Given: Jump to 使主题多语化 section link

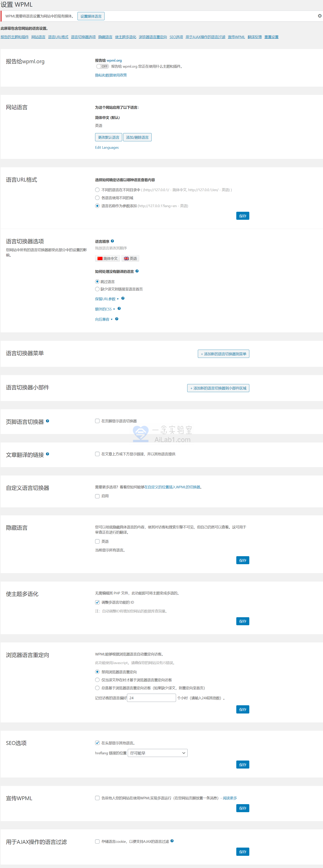Looking at the screenshot, I should pos(125,37).
